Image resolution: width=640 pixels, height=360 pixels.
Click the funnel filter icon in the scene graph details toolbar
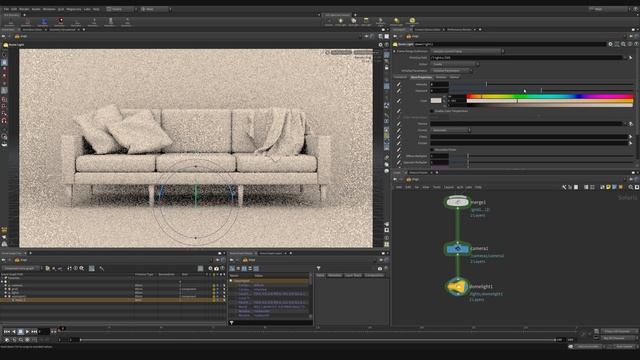(x=318, y=268)
